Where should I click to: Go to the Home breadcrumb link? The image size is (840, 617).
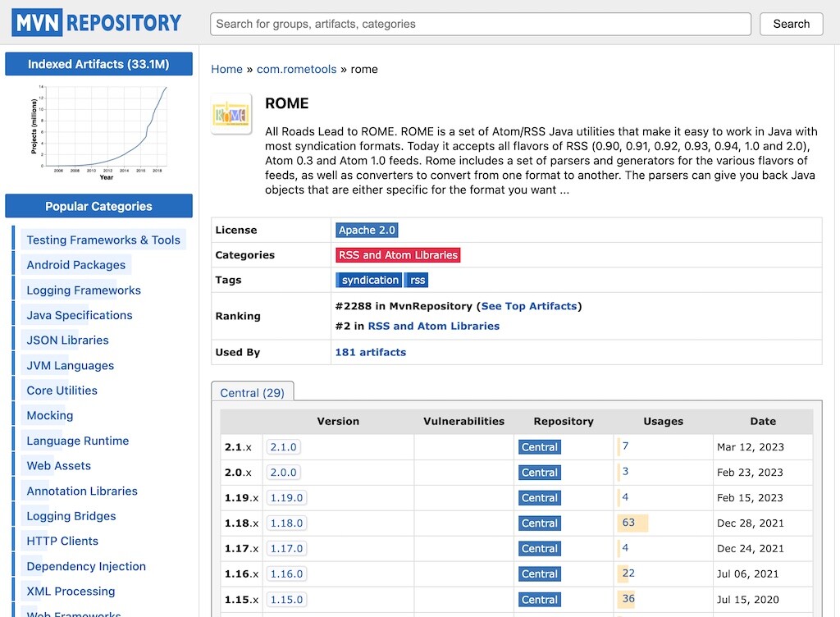[226, 69]
